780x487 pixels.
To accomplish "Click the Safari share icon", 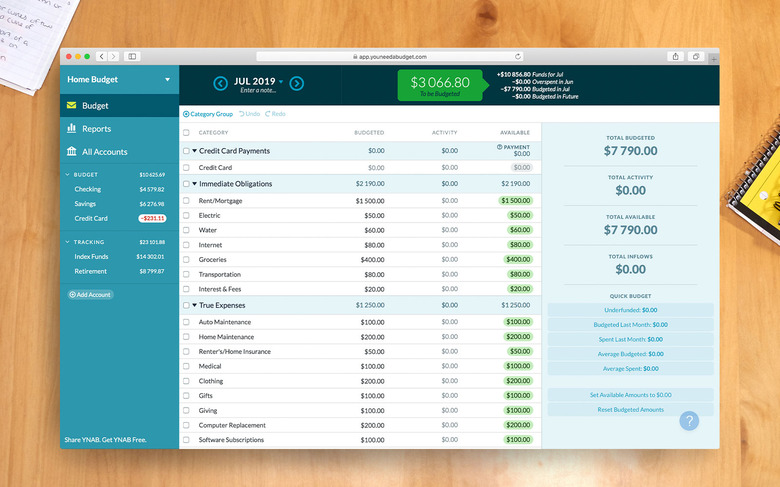I will tap(676, 57).
